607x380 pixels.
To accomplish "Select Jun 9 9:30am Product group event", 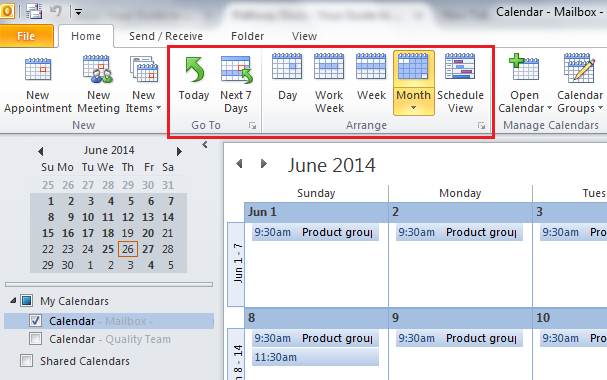I will 459,338.
